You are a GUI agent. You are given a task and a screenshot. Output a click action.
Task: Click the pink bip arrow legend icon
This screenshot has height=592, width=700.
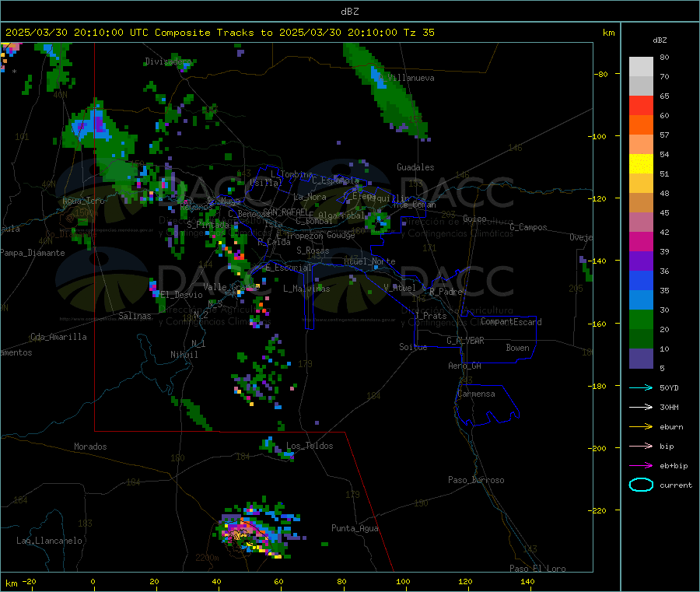tap(641, 446)
